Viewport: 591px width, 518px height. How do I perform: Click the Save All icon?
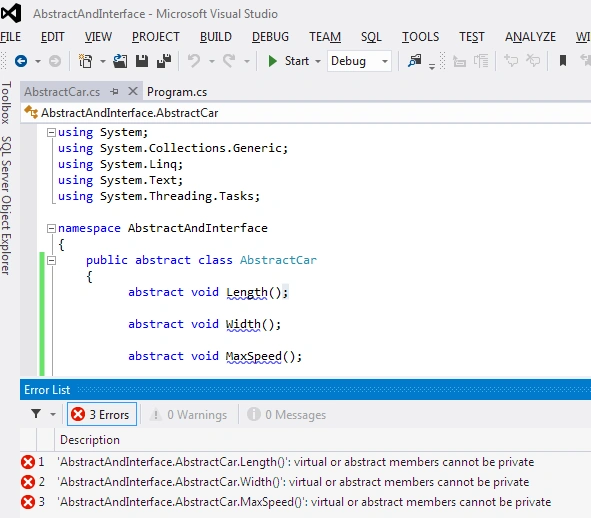[x=164, y=61]
